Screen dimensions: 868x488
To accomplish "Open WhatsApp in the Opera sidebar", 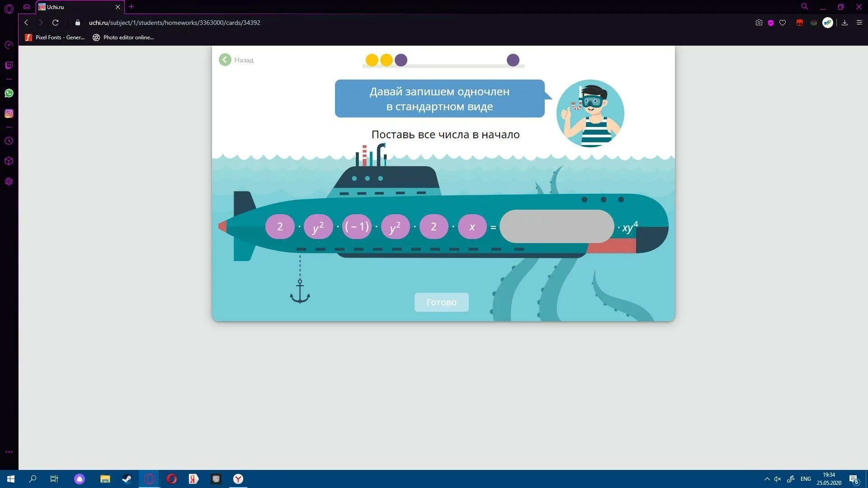I will point(9,93).
